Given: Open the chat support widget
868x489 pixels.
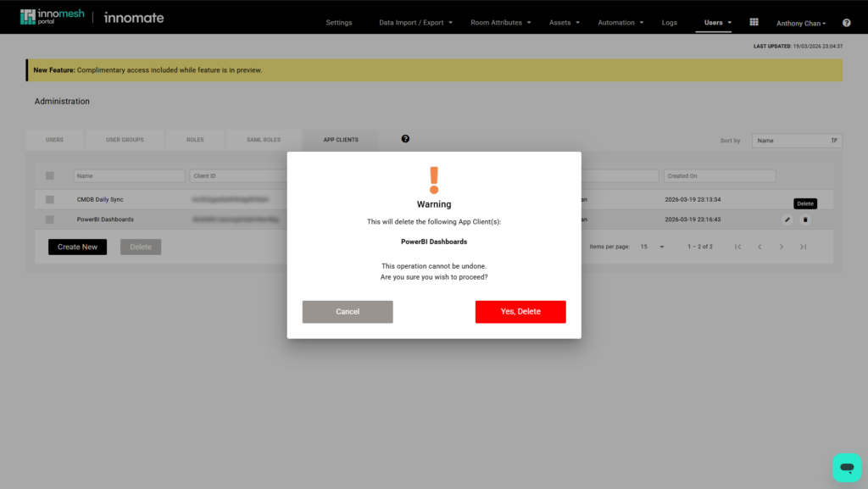Looking at the screenshot, I should coord(846,467).
